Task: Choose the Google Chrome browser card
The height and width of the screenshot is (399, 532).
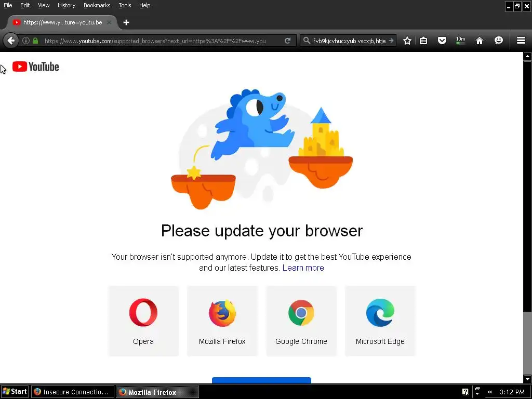Action: [x=301, y=321]
